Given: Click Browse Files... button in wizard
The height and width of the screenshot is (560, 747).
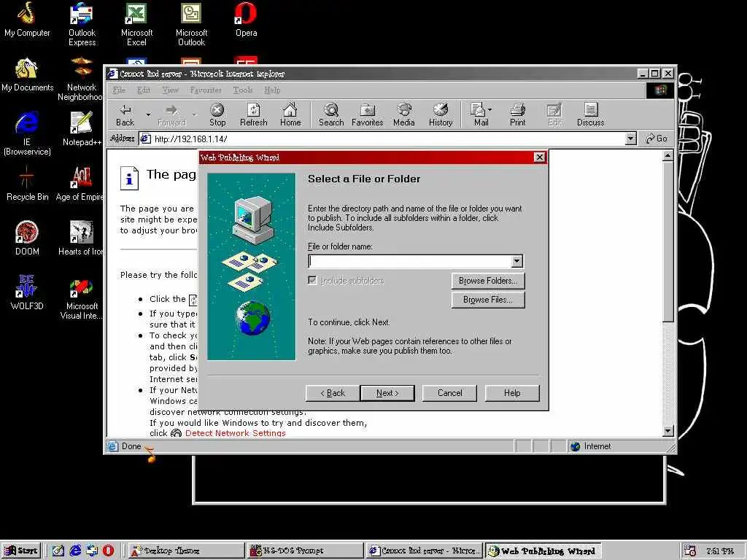Looking at the screenshot, I should 488,300.
